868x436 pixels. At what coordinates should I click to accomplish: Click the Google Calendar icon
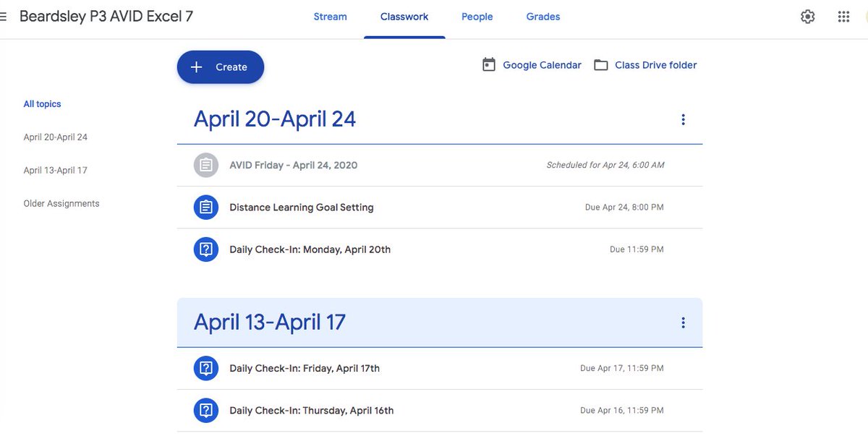[489, 65]
